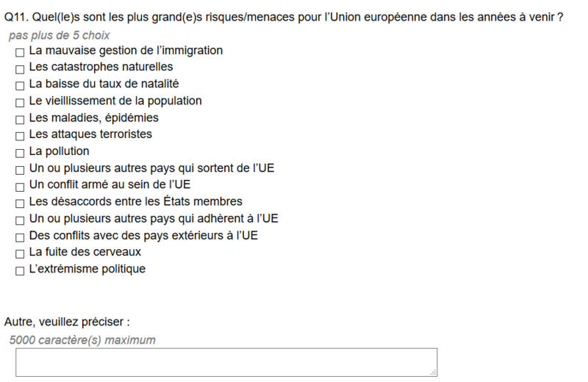Toggle 'Les attaques terroristes' checkbox

pos(20,136)
